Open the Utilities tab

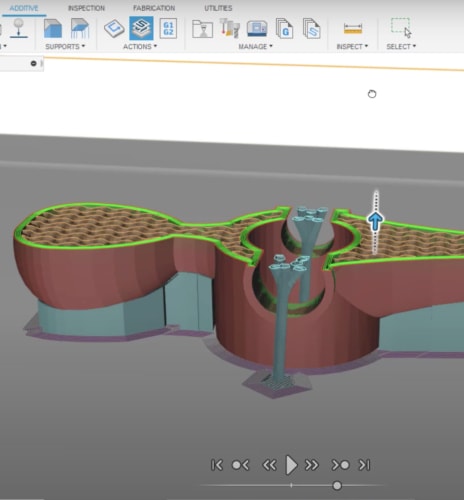point(218,8)
